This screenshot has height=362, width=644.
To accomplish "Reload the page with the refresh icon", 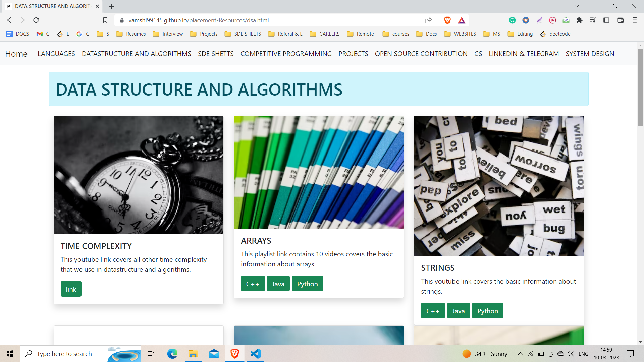I will [36, 20].
